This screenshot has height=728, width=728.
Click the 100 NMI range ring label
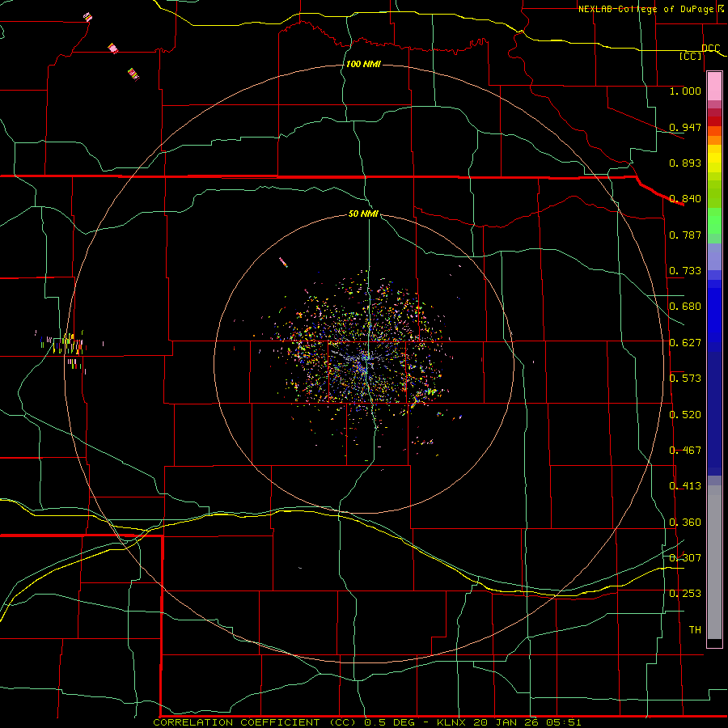pos(363,64)
